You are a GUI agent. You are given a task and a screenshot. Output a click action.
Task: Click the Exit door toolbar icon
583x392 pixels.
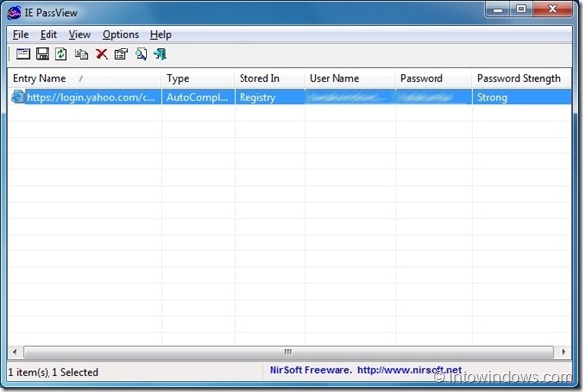point(160,54)
